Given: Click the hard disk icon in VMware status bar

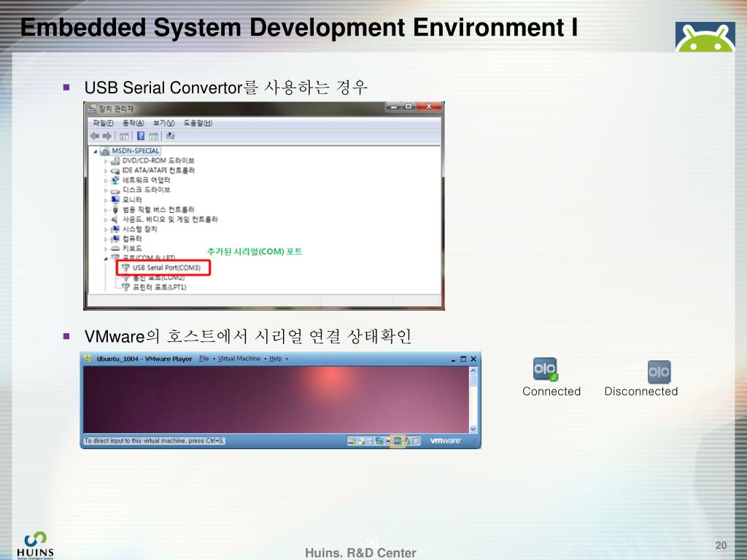Looking at the screenshot, I should (x=352, y=441).
